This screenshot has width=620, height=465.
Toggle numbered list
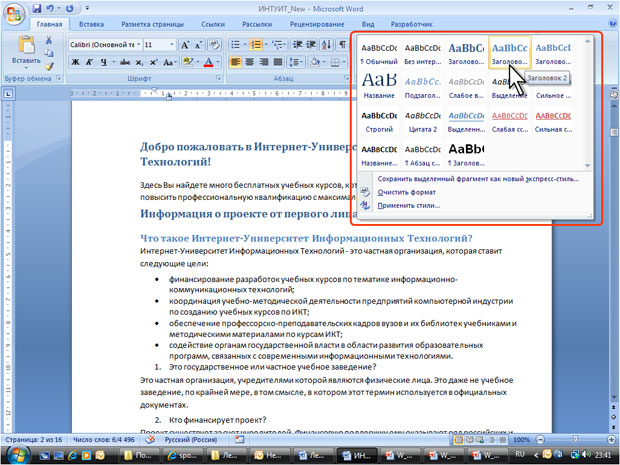[256, 45]
